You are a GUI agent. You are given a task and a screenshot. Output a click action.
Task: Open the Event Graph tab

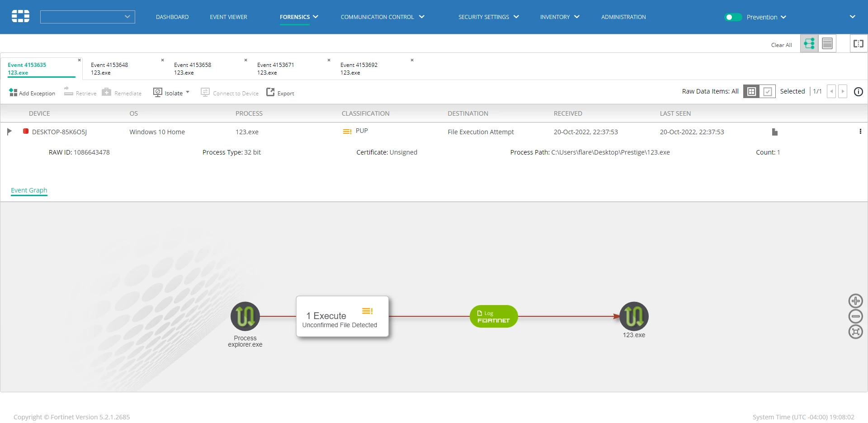pyautogui.click(x=29, y=190)
